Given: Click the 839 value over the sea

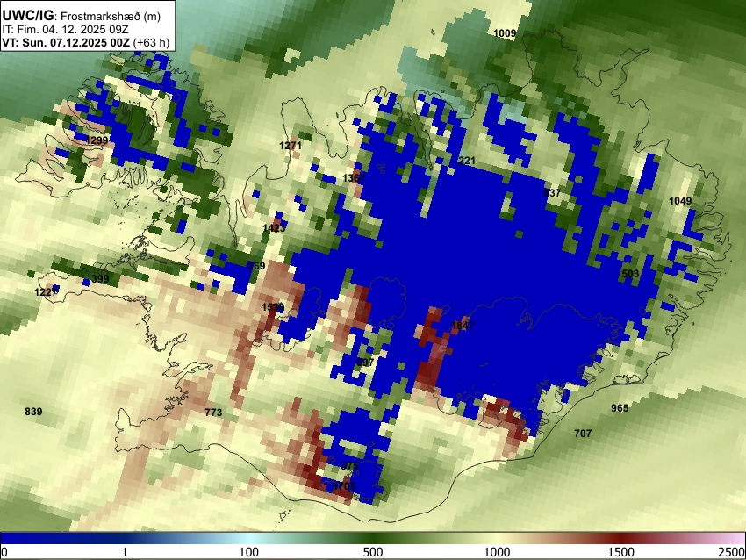Looking at the screenshot, I should (33, 412).
